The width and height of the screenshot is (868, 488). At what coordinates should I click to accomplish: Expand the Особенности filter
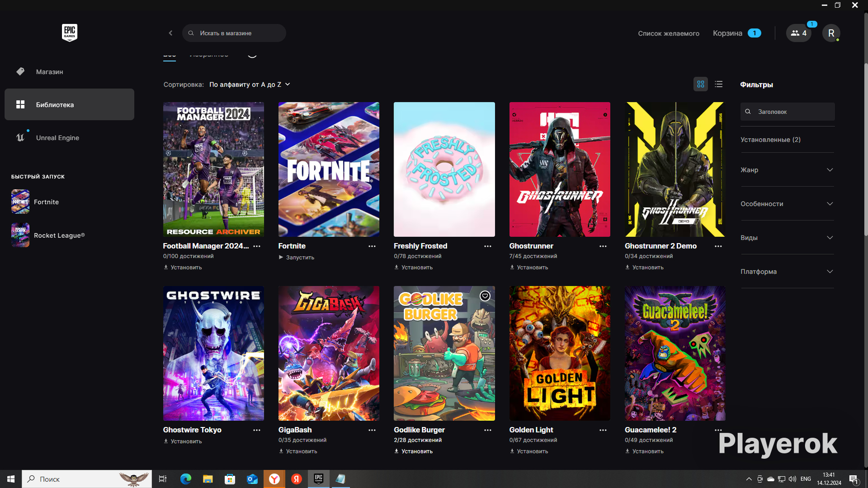(x=787, y=204)
